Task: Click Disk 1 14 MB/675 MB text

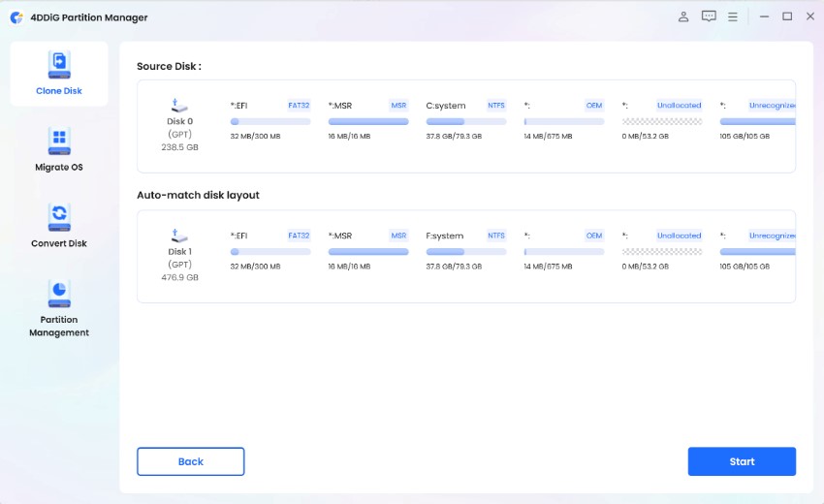Action: click(x=548, y=267)
